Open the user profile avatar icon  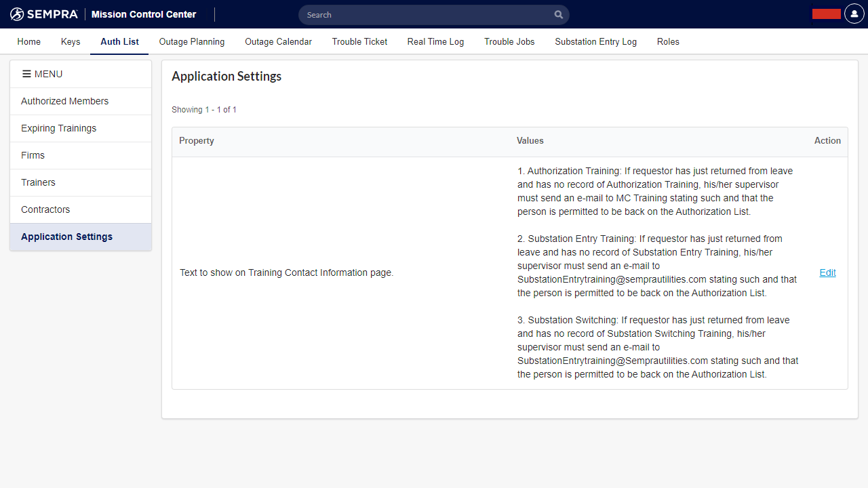(854, 14)
